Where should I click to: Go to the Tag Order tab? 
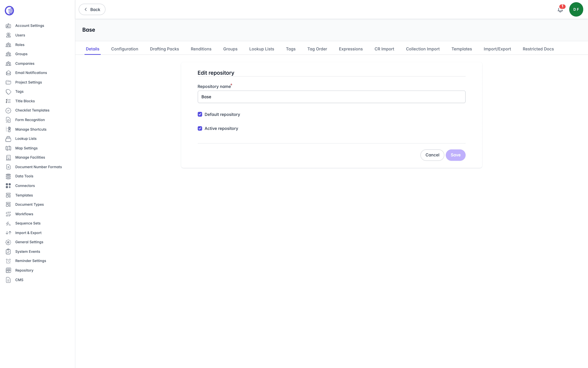pos(317,49)
